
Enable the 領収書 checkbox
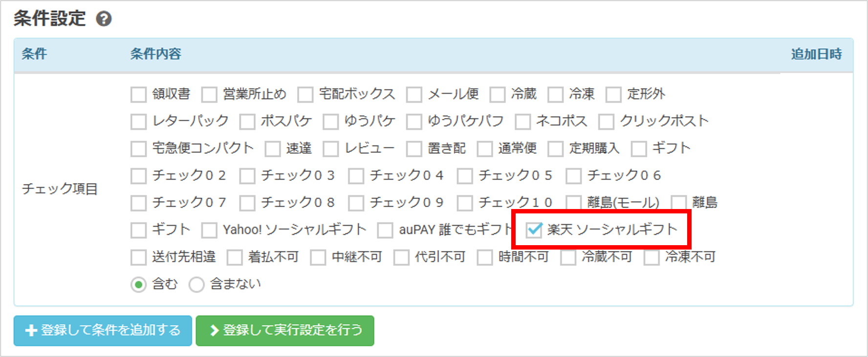138,94
